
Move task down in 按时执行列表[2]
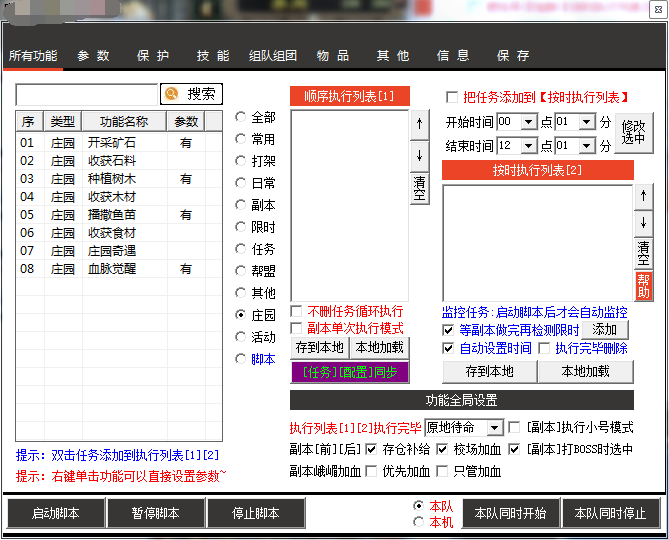(643, 224)
